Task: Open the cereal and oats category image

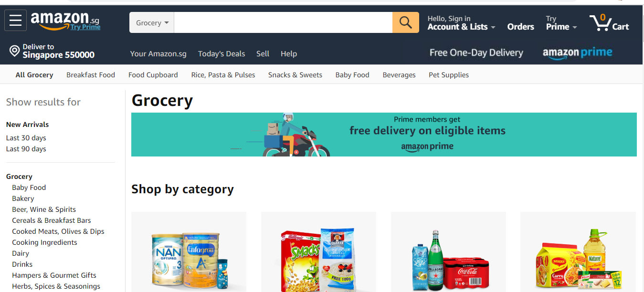Action: 318,252
